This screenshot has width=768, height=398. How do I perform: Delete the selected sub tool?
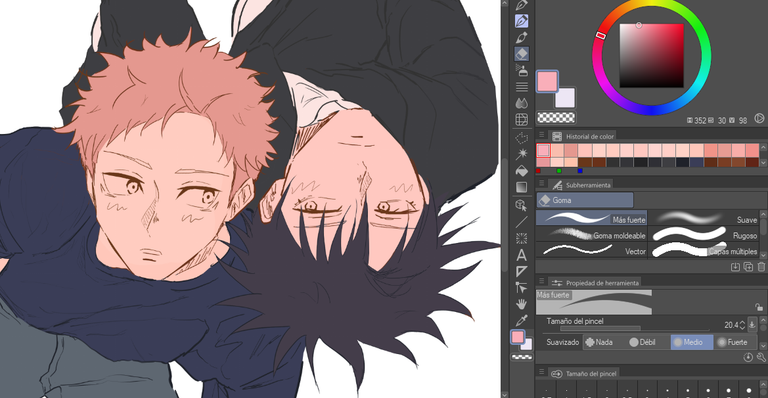761,267
